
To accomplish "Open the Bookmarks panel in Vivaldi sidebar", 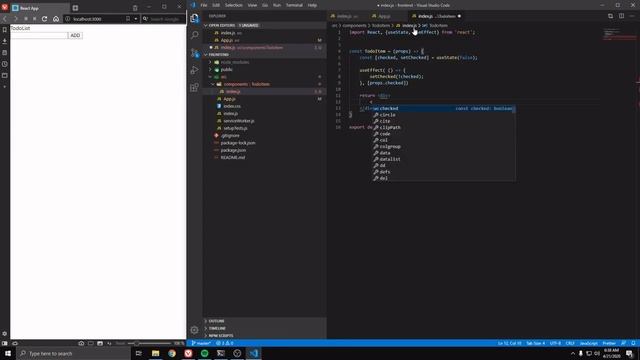I will click(4, 30).
